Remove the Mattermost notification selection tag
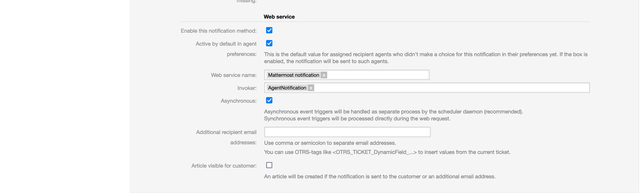The width and height of the screenshot is (644, 196). tap(324, 75)
